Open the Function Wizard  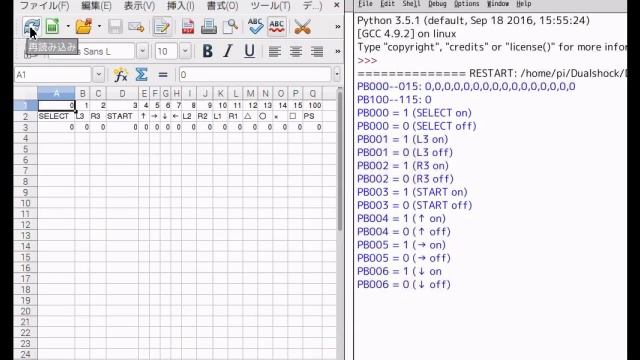click(x=120, y=75)
